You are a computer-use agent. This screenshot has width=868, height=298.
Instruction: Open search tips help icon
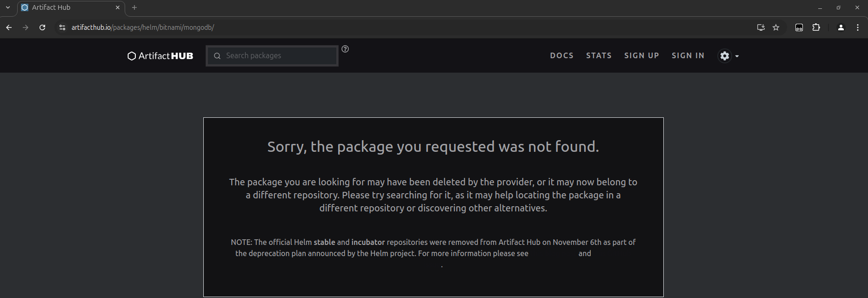coord(345,49)
